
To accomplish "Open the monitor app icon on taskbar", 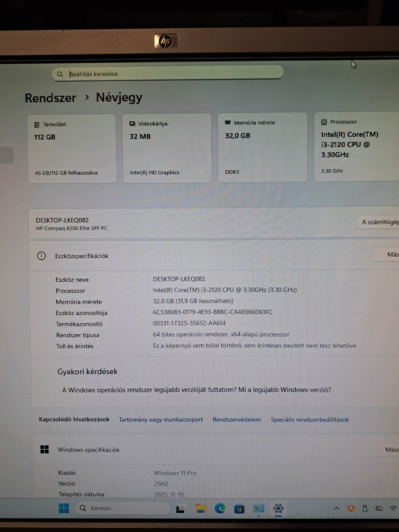I will [x=259, y=508].
